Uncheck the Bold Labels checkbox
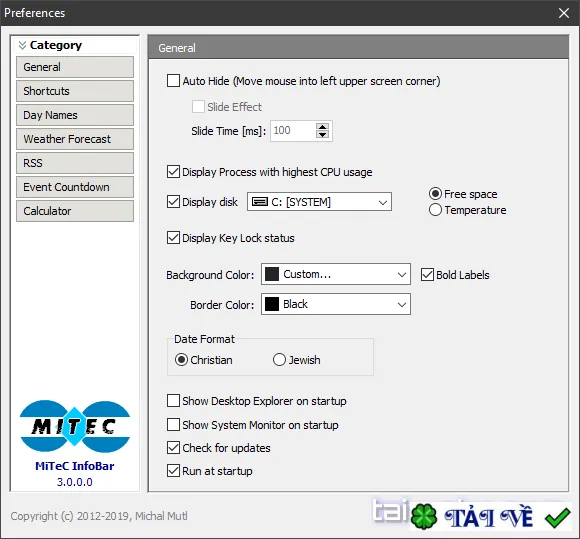Image resolution: width=580 pixels, height=539 pixels. [x=427, y=275]
